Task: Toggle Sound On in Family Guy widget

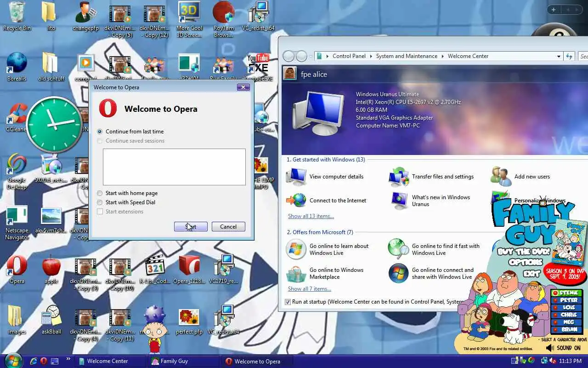Action: click(564, 348)
